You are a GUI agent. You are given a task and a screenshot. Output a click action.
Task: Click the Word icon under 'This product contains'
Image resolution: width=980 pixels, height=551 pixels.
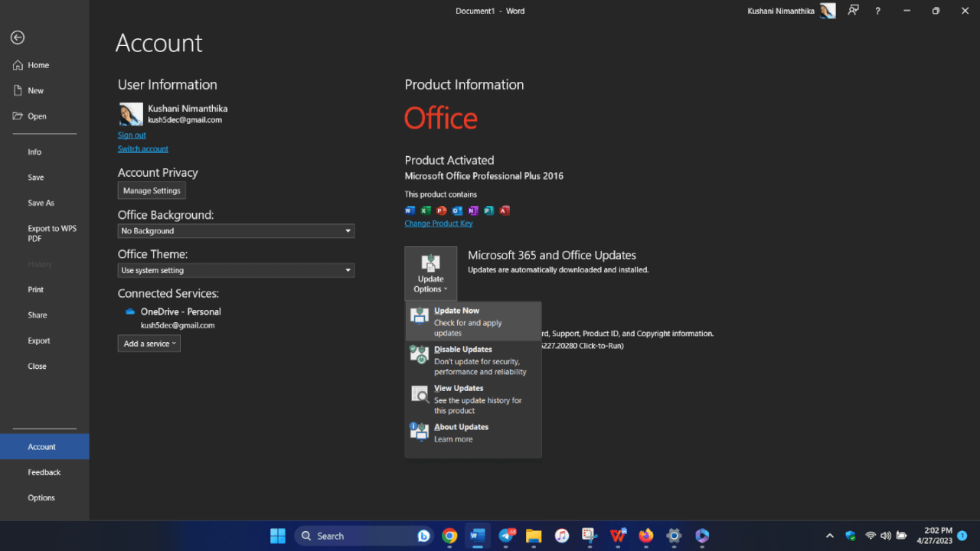410,210
